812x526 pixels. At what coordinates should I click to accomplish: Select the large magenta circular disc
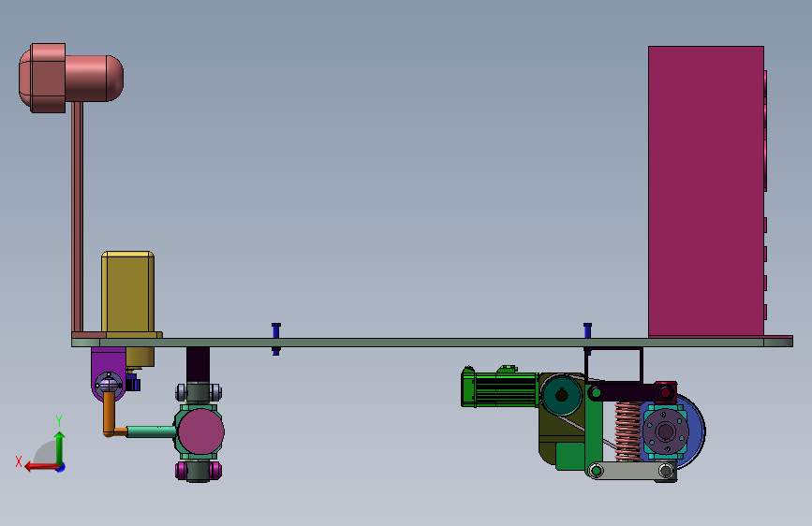point(201,431)
